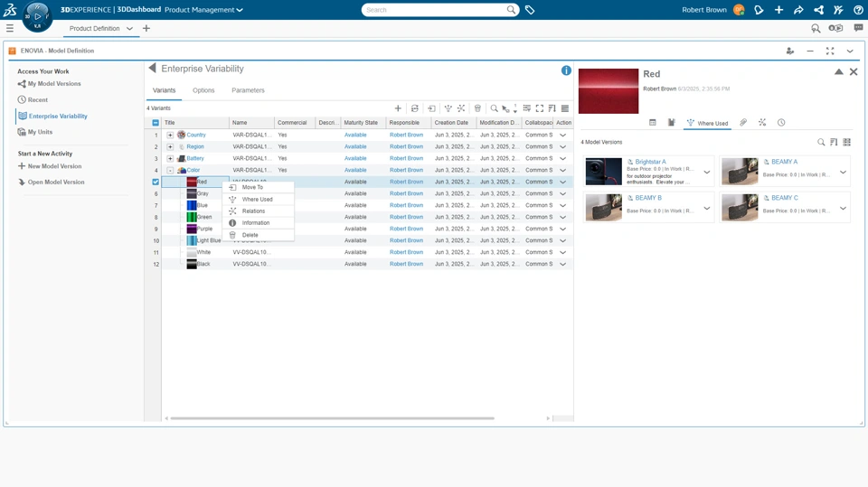
Task: Open the dropdown arrow on the BEAMY C card
Action: pyautogui.click(x=843, y=209)
